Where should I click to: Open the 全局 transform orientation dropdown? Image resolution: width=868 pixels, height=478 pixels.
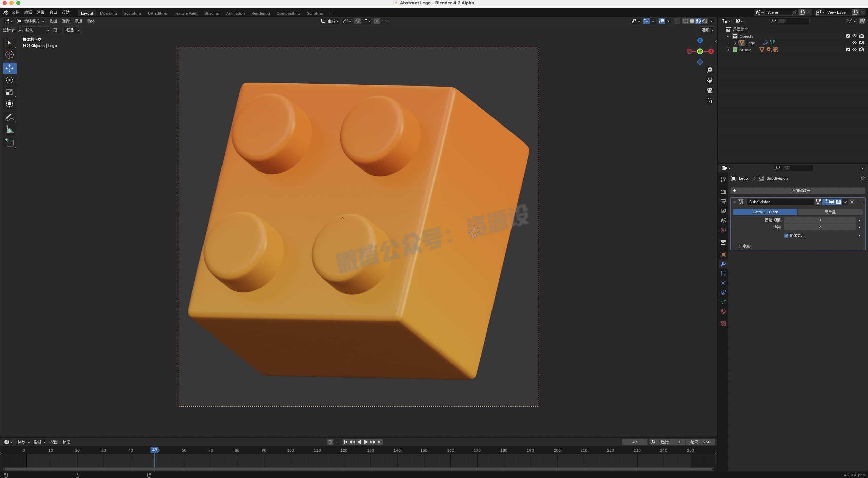pyautogui.click(x=329, y=21)
